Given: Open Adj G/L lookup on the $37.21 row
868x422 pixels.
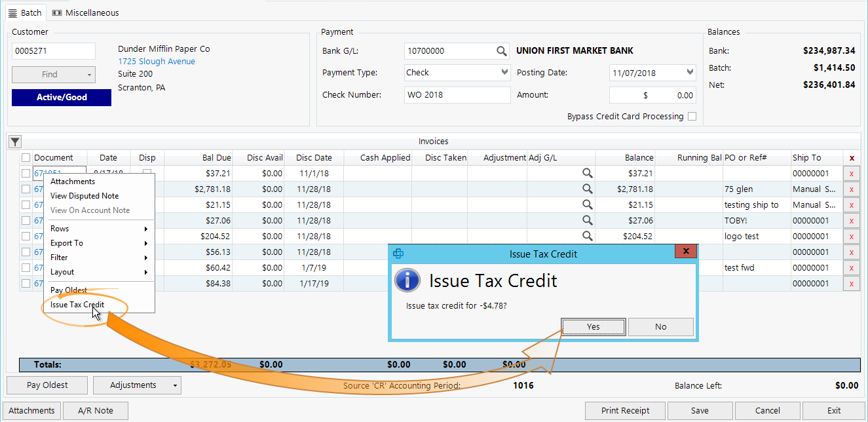Looking at the screenshot, I should point(588,173).
